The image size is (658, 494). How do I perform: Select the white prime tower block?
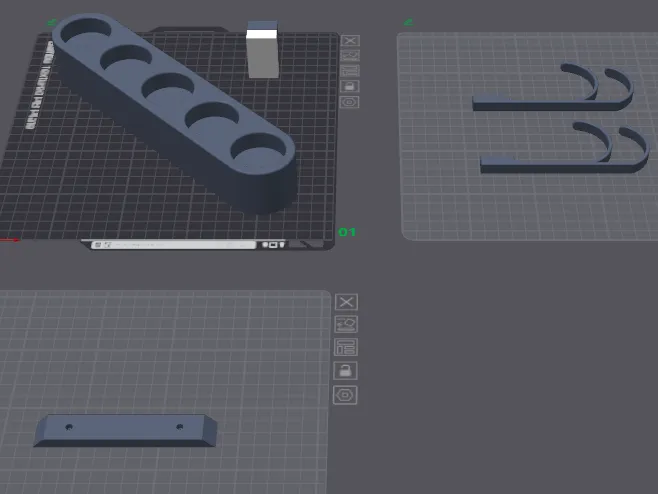pyautogui.click(x=262, y=50)
